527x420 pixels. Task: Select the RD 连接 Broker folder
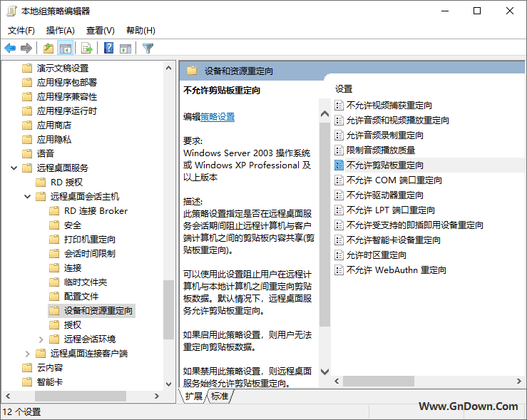coord(96,210)
